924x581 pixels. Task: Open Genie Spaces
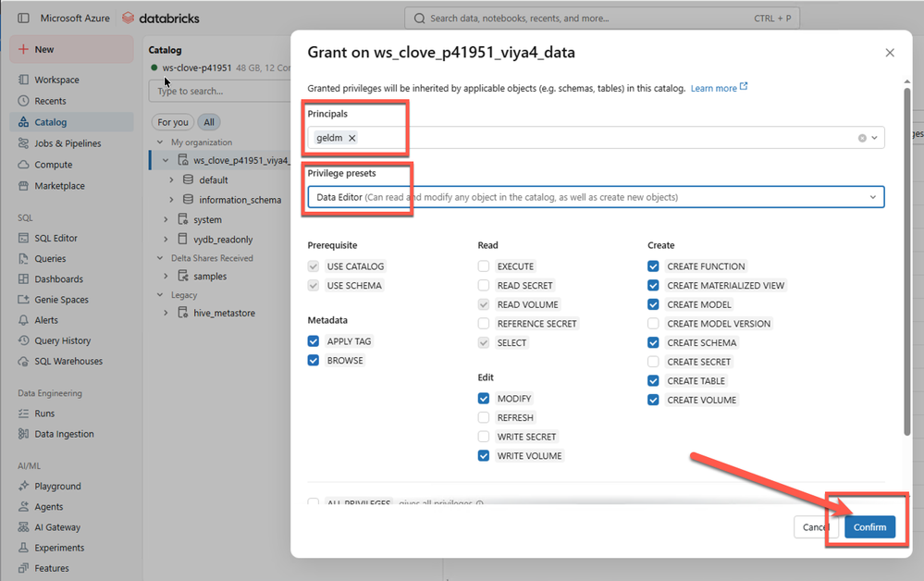(61, 300)
